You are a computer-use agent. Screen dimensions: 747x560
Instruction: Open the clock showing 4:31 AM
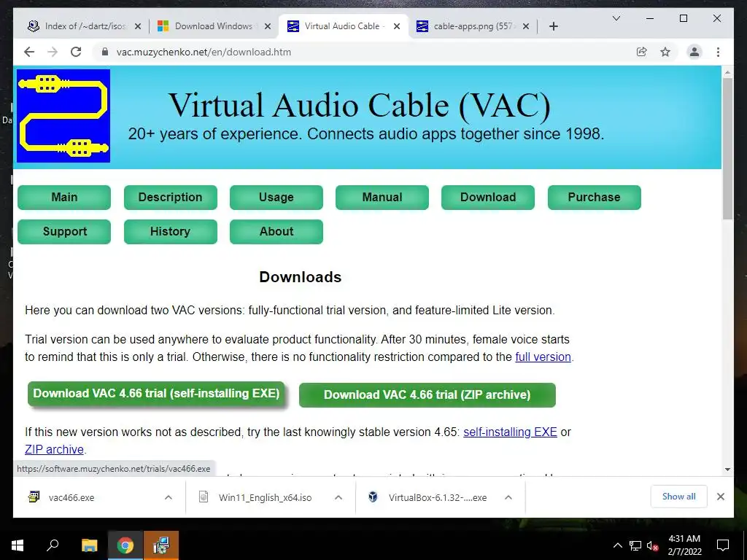[x=684, y=545]
